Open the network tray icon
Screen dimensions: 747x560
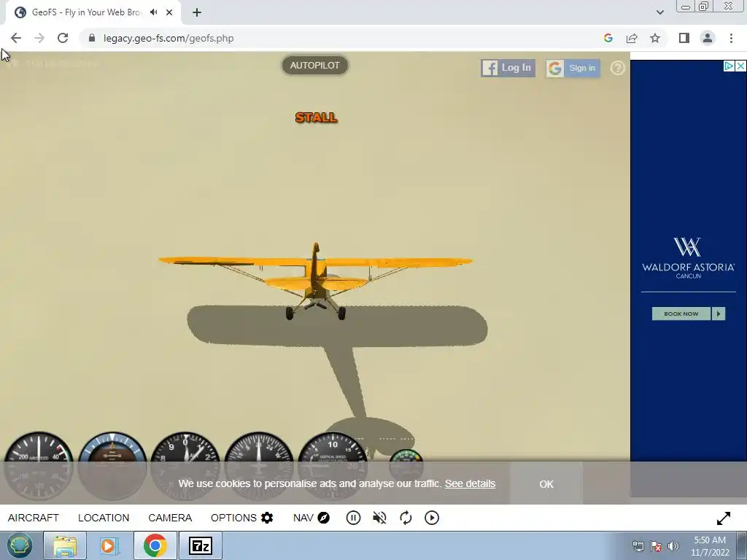pos(638,546)
